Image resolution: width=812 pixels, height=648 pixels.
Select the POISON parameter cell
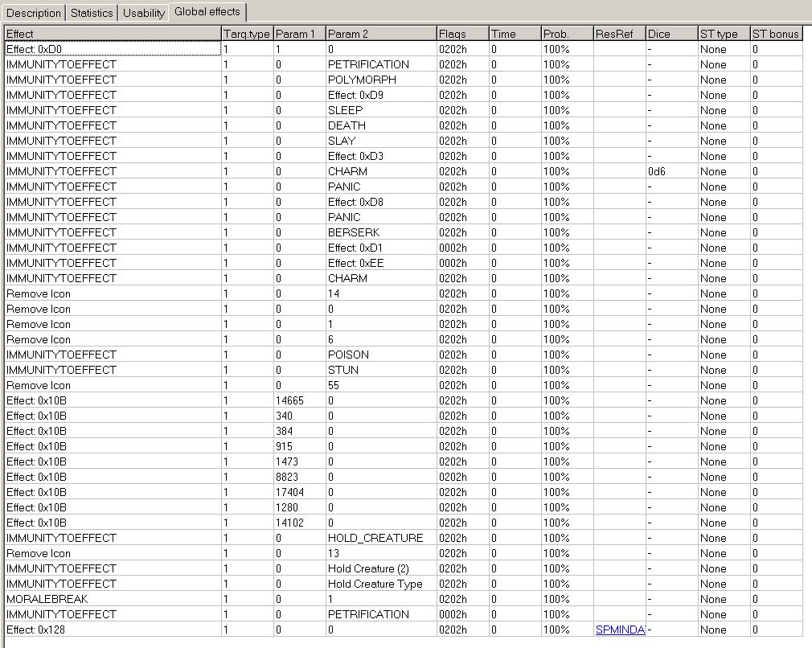coord(381,355)
